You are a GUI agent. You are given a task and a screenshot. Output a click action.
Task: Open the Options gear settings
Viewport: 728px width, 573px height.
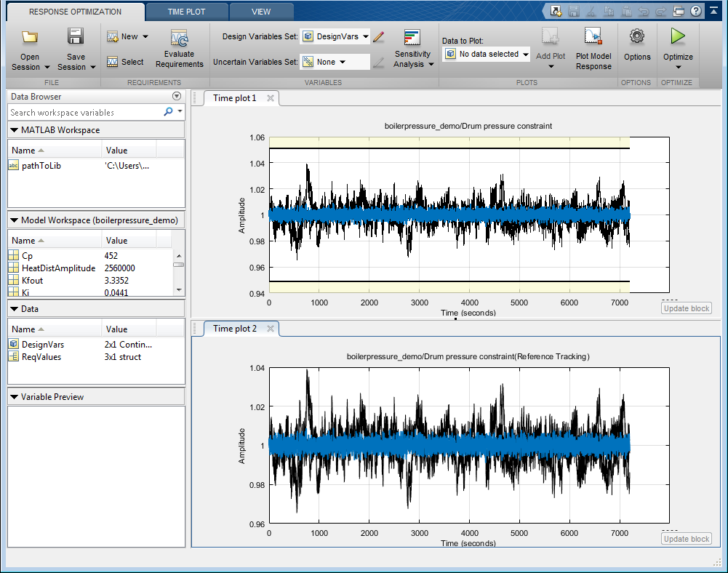[x=637, y=36]
